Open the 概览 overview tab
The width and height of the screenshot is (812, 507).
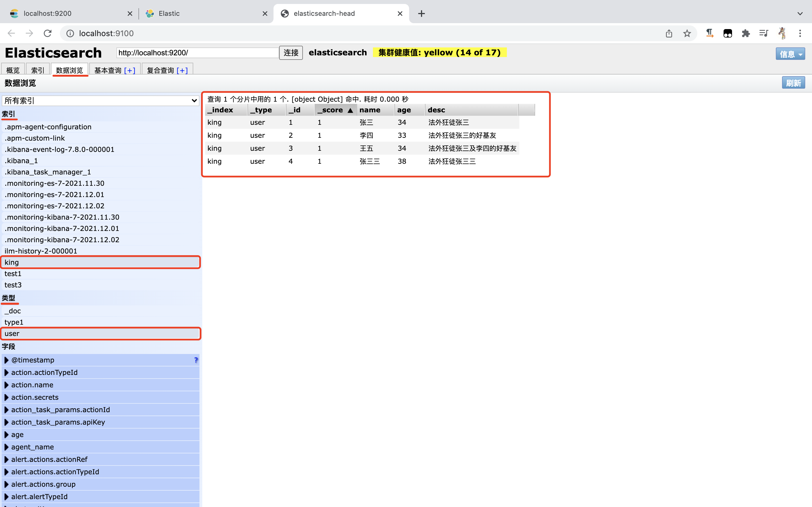13,70
